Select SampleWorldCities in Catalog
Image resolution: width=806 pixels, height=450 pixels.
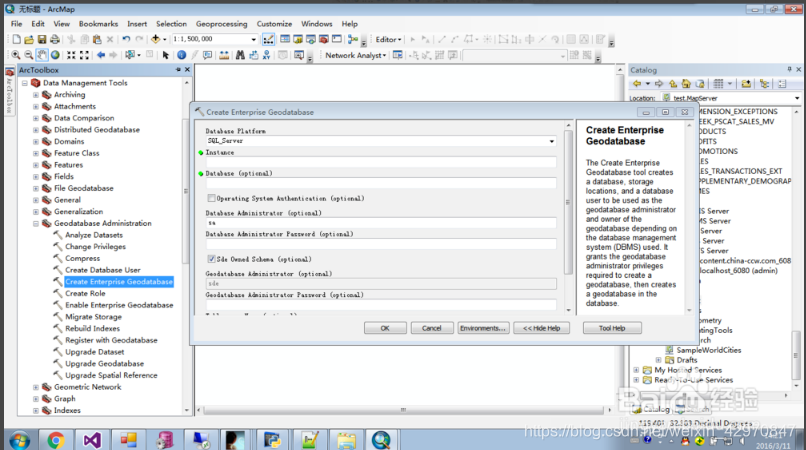[x=709, y=350]
